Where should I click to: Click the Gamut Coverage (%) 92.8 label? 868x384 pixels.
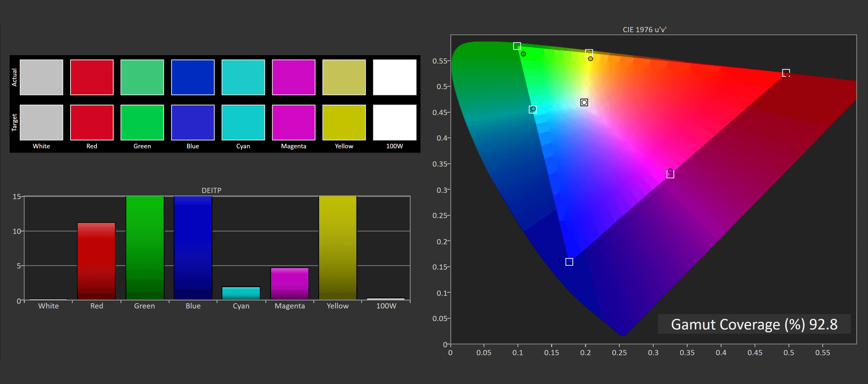tap(754, 324)
